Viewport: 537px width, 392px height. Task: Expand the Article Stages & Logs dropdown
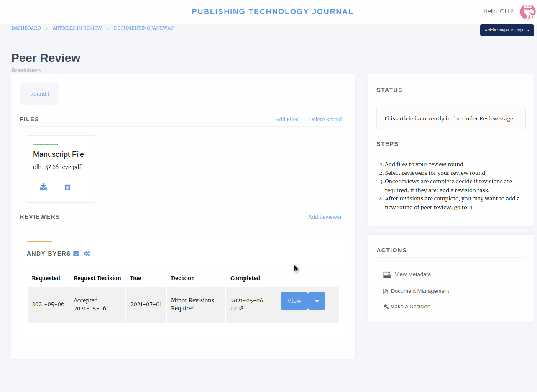(506, 30)
